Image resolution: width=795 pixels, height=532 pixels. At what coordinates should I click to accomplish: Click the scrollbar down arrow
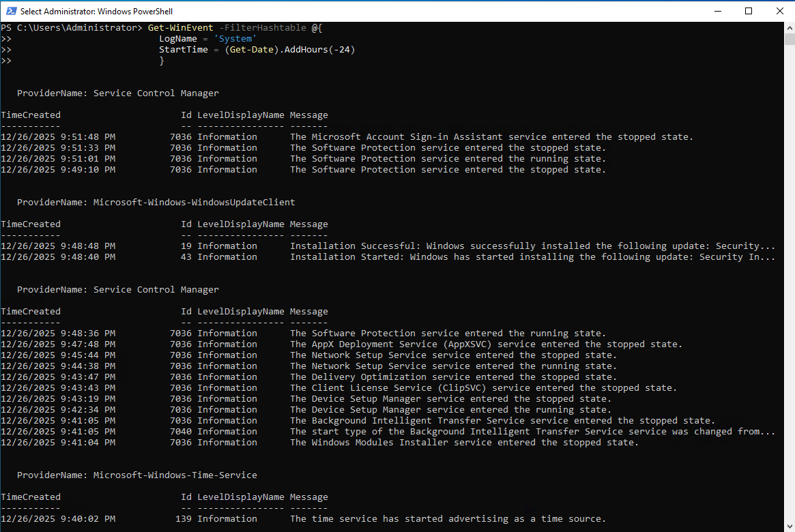(789, 526)
